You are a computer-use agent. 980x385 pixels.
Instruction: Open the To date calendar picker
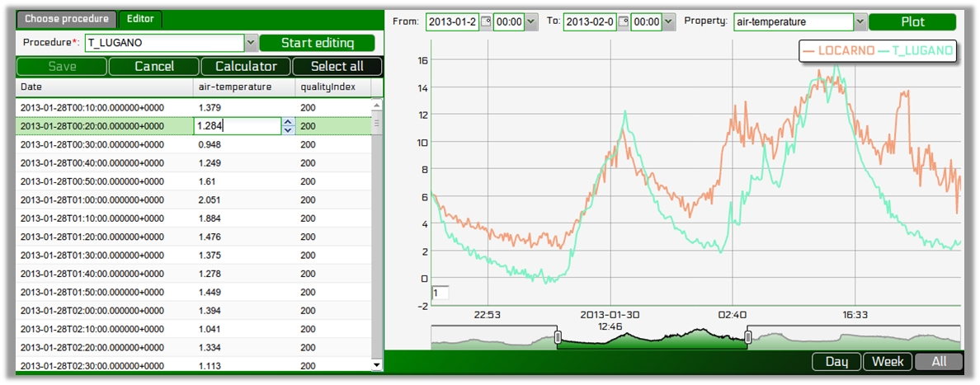(623, 22)
